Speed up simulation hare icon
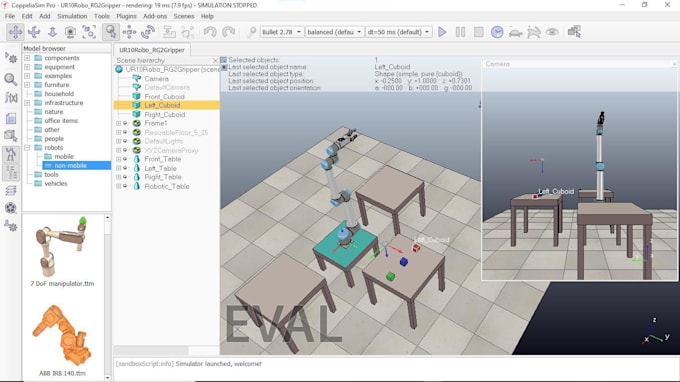The image size is (680, 382). 534,32
